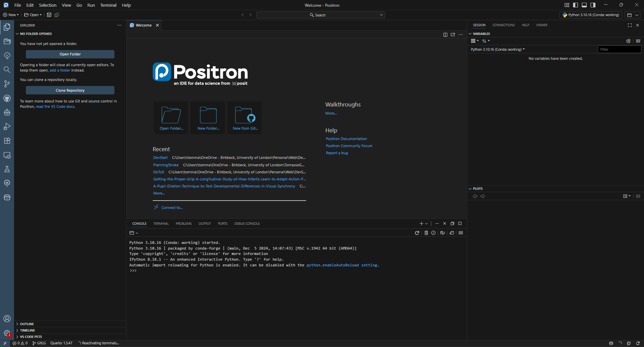Switch to the Terminal panel tab
The height and width of the screenshot is (347, 644).
(161, 223)
